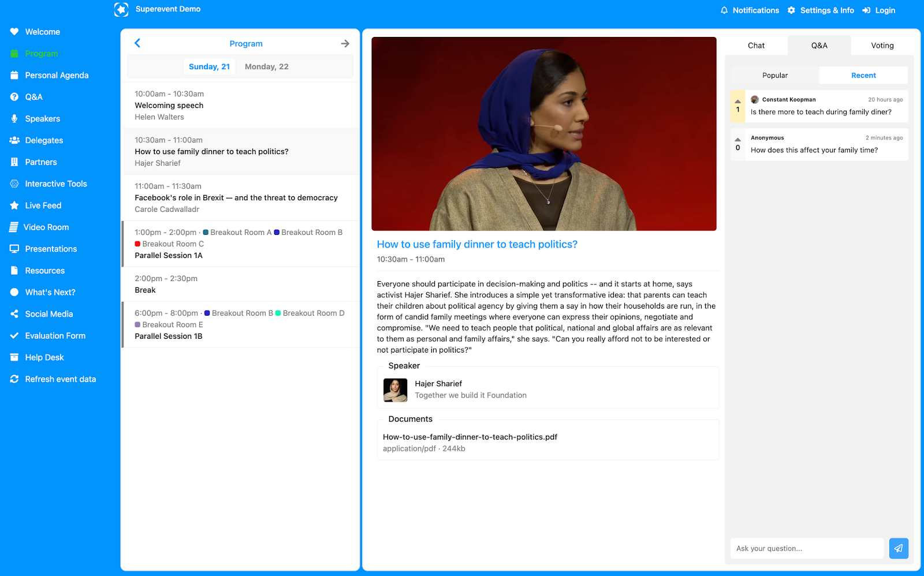Show Recent questions
This screenshot has height=576, width=924.
point(863,76)
